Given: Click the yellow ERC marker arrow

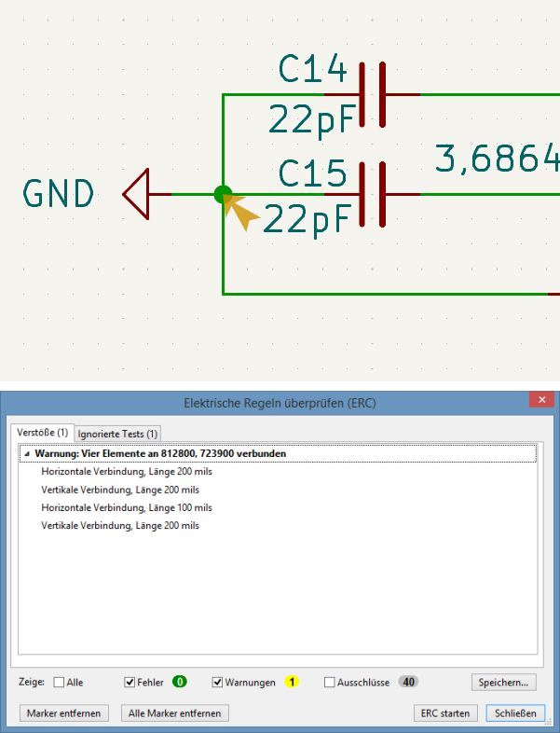Looking at the screenshot, I should pyautogui.click(x=243, y=213).
